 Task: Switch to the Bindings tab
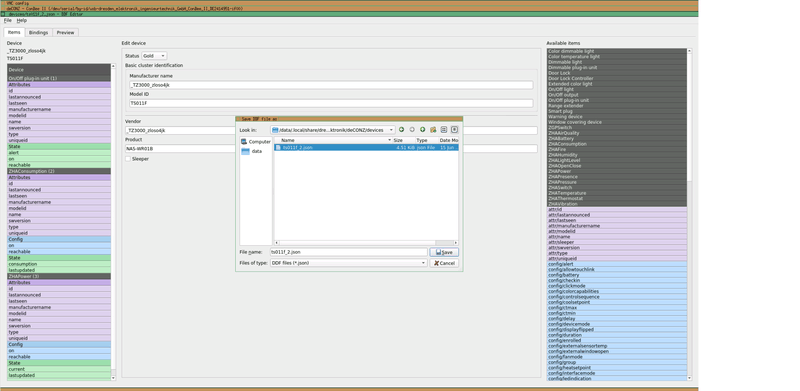tap(38, 33)
